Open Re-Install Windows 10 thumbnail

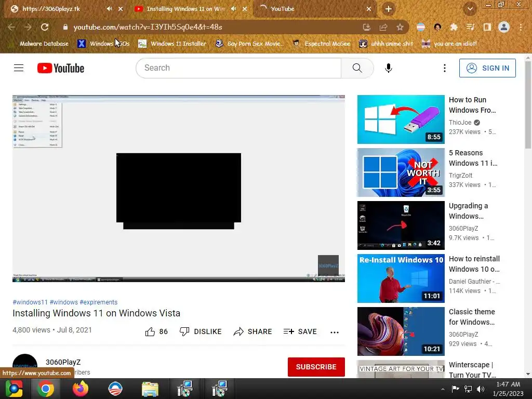(401, 278)
